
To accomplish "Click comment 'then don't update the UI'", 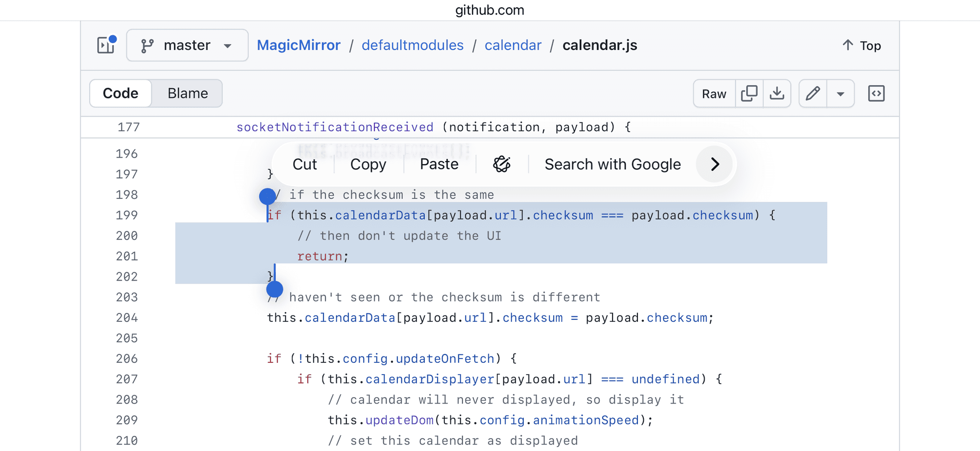I will click(x=399, y=236).
